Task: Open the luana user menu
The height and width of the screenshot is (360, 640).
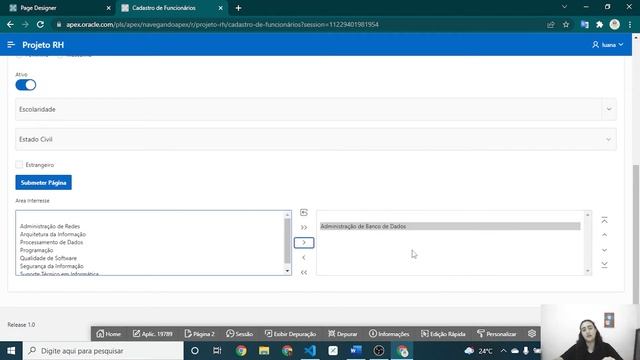Action: click(x=608, y=44)
